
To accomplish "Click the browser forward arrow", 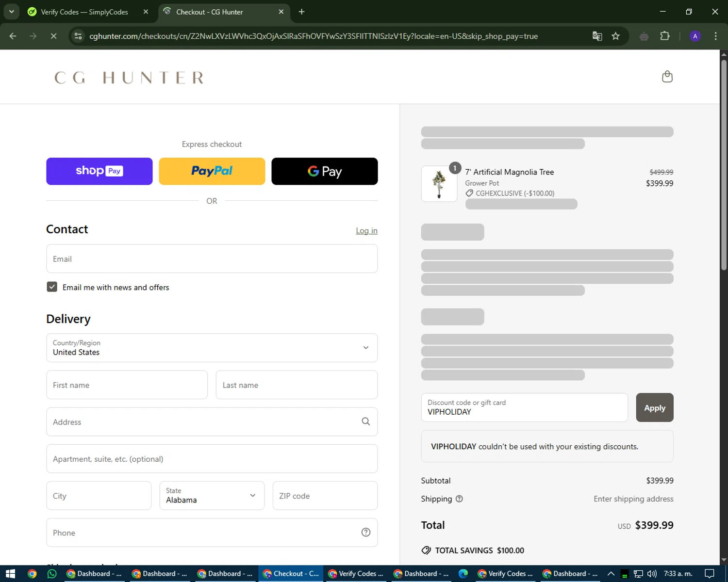I will click(x=33, y=36).
